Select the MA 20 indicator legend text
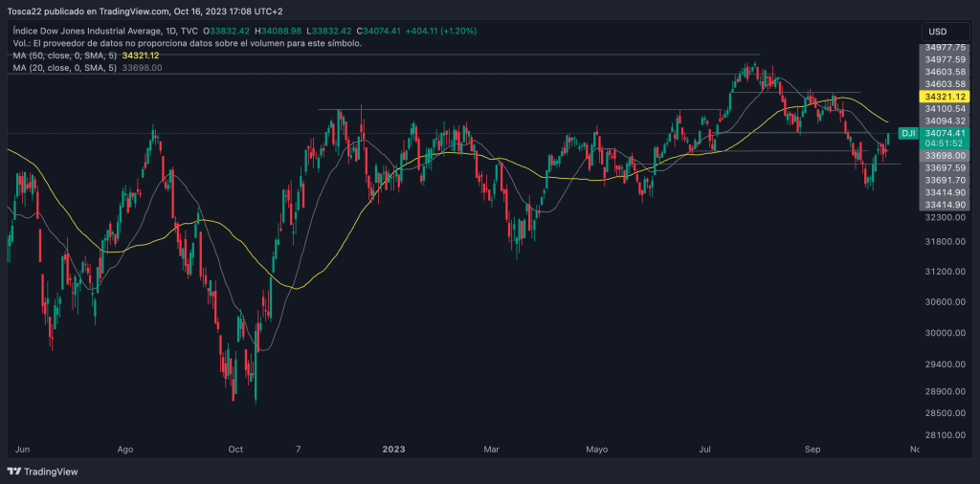The image size is (980, 484). 65,68
